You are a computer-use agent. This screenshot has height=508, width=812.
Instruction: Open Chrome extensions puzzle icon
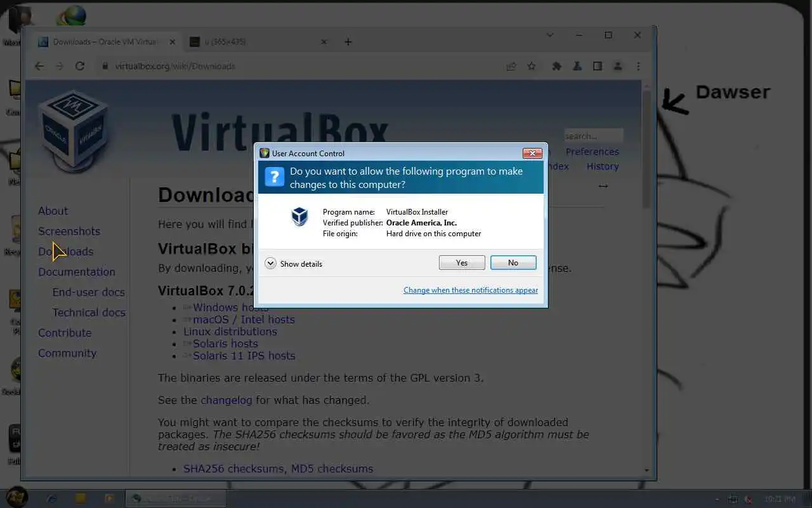click(x=556, y=66)
